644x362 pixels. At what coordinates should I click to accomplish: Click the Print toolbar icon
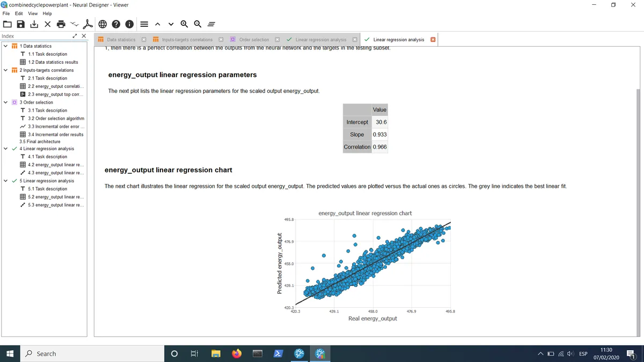[x=61, y=24]
